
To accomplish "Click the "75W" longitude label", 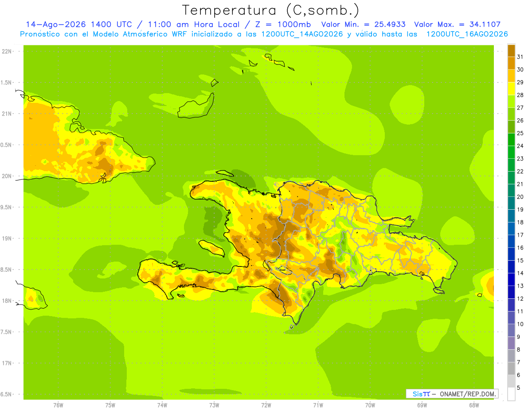I will [x=110, y=405].
